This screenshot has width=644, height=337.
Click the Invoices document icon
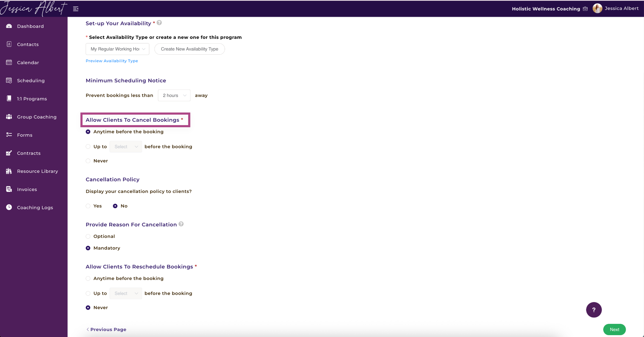tap(9, 189)
